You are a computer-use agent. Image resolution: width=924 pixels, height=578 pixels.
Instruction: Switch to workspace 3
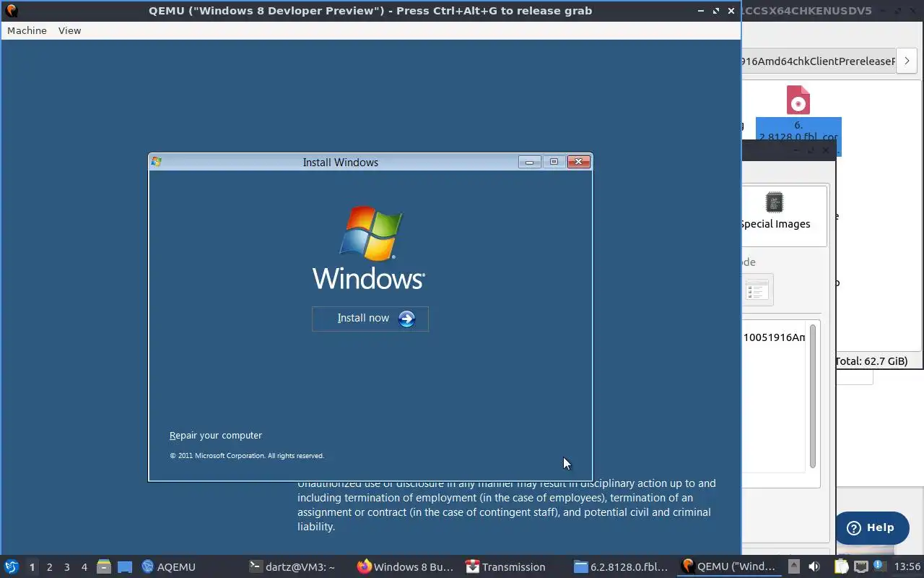pos(67,567)
